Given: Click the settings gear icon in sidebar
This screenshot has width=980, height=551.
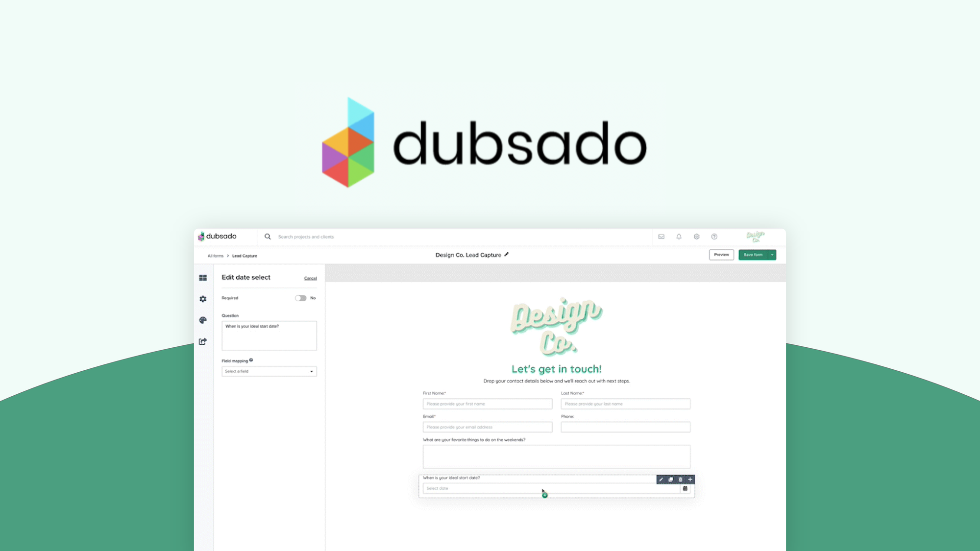Looking at the screenshot, I should (203, 299).
